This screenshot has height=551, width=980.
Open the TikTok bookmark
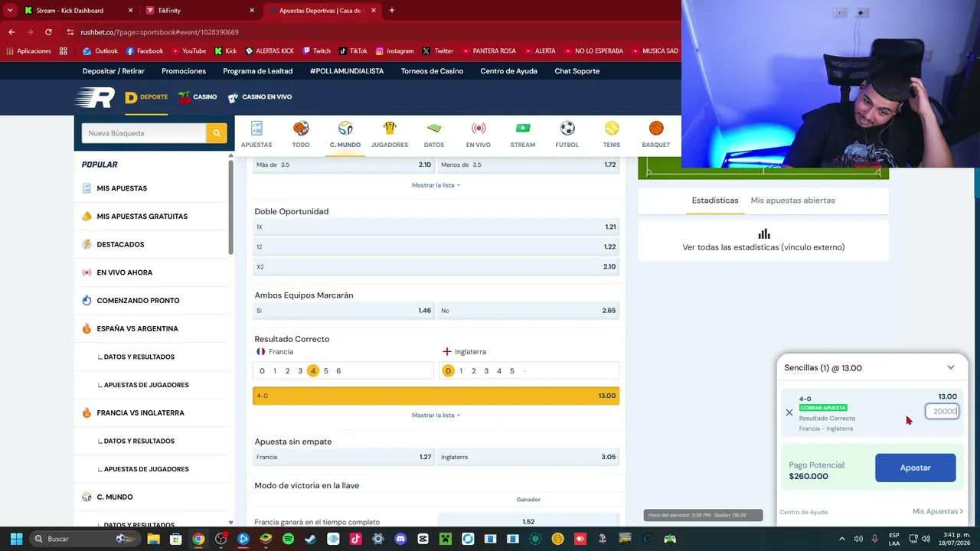353,51
